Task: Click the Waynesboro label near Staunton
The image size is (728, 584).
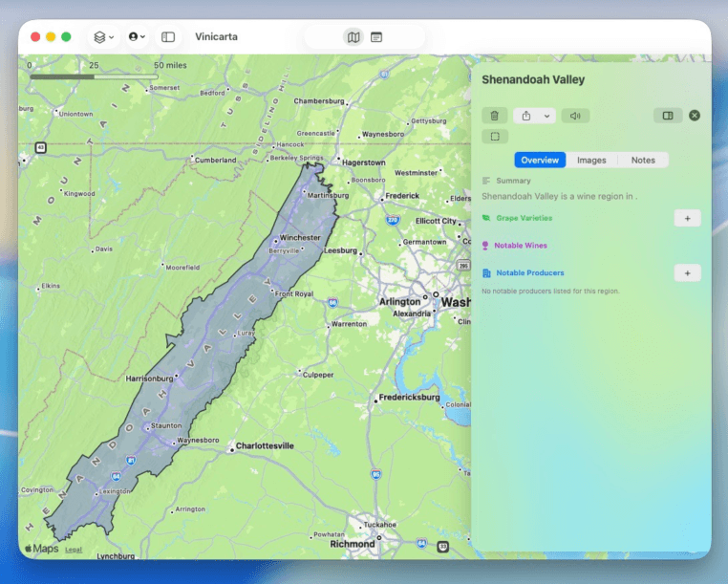Action: coord(198,440)
